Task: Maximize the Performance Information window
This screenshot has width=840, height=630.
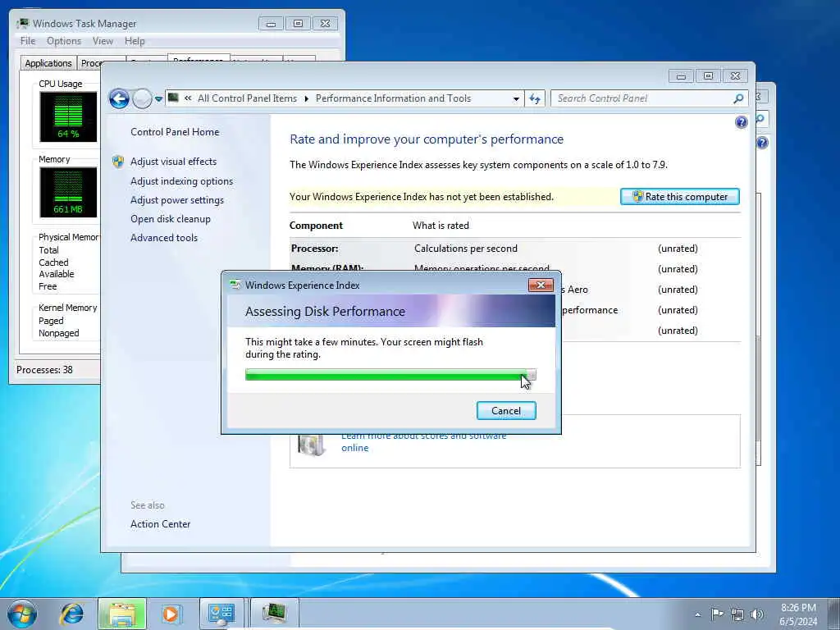Action: (708, 76)
